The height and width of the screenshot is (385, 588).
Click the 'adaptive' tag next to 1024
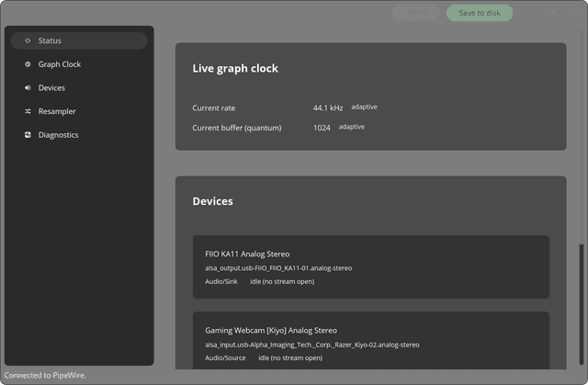351,127
